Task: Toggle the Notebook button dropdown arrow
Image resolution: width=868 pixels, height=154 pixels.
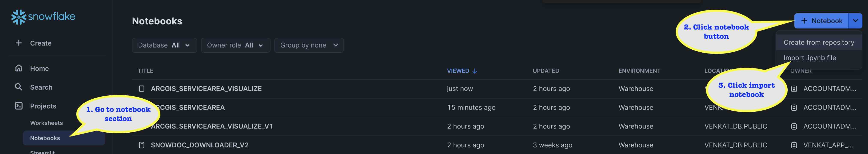Action: click(855, 21)
